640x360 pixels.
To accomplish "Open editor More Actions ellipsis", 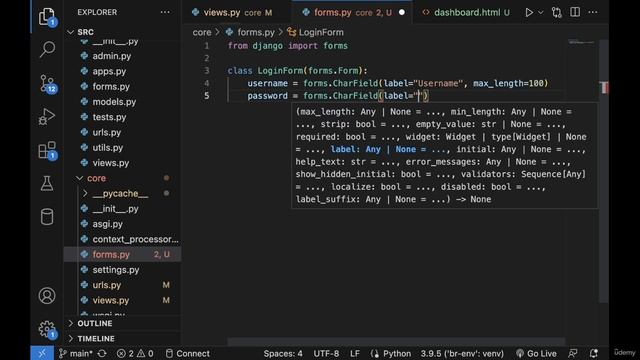I will (593, 13).
